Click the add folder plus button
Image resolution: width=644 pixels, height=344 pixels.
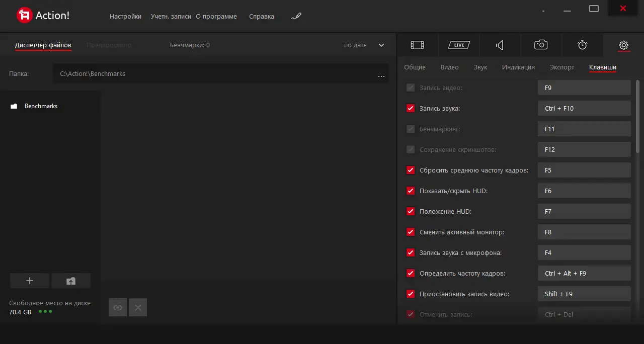30,281
